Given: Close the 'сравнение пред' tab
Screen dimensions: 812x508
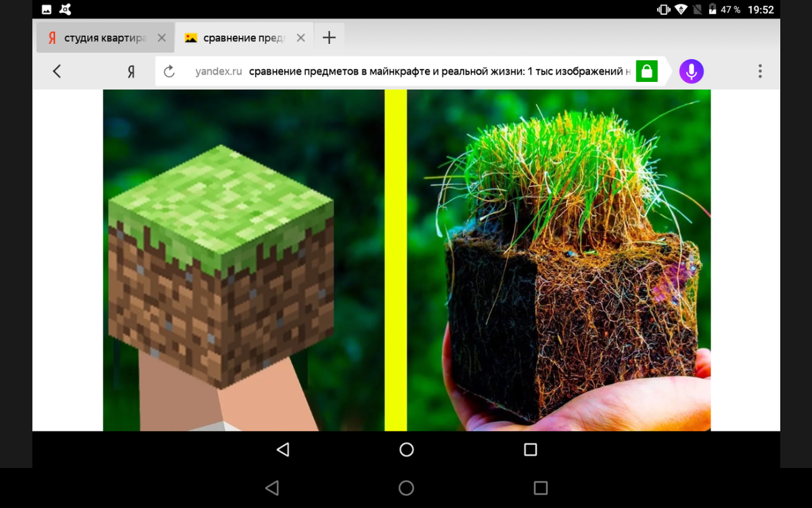Looking at the screenshot, I should point(300,38).
